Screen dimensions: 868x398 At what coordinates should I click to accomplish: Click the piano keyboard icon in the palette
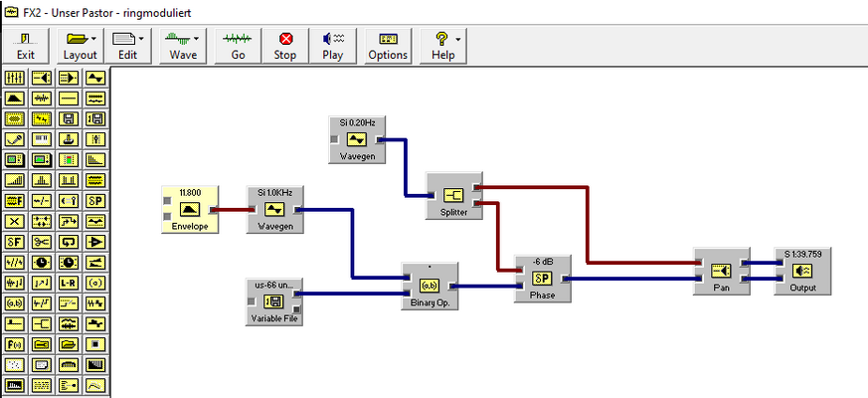pos(42,139)
